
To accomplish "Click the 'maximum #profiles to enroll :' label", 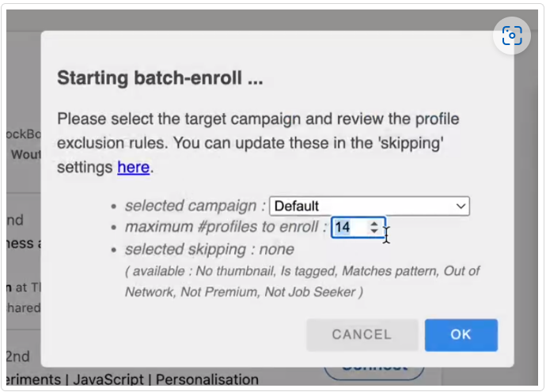I will tap(226, 228).
